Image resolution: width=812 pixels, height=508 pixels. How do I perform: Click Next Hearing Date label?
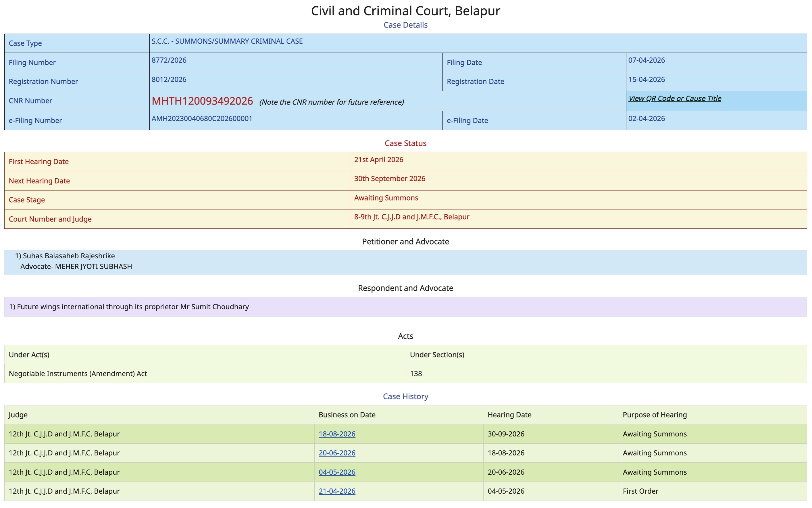tap(39, 181)
